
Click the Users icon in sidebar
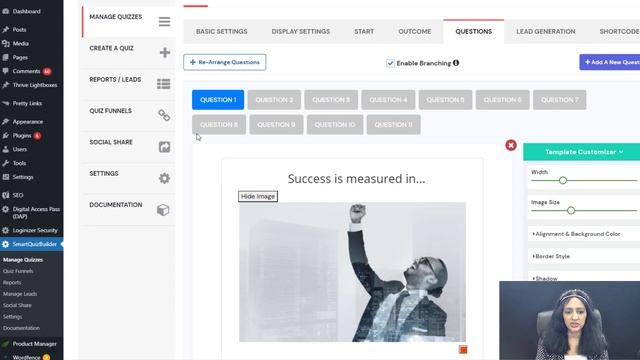pos(6,149)
